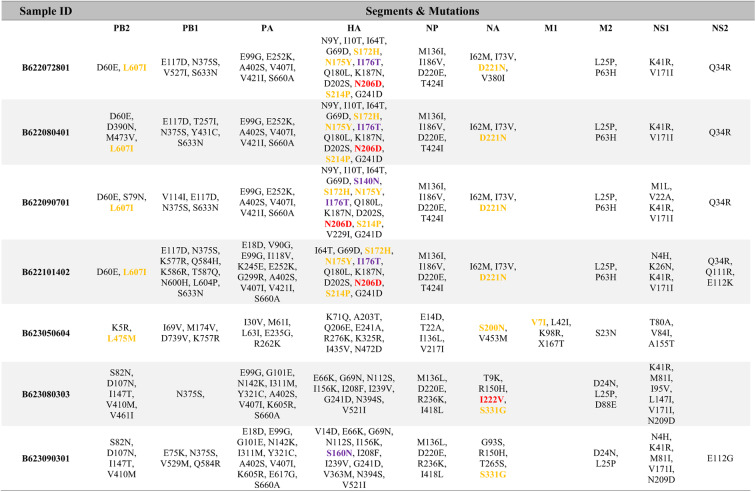Image resolution: width=756 pixels, height=492 pixels.
Task: Click sample ID B622080401
Action: point(45,132)
